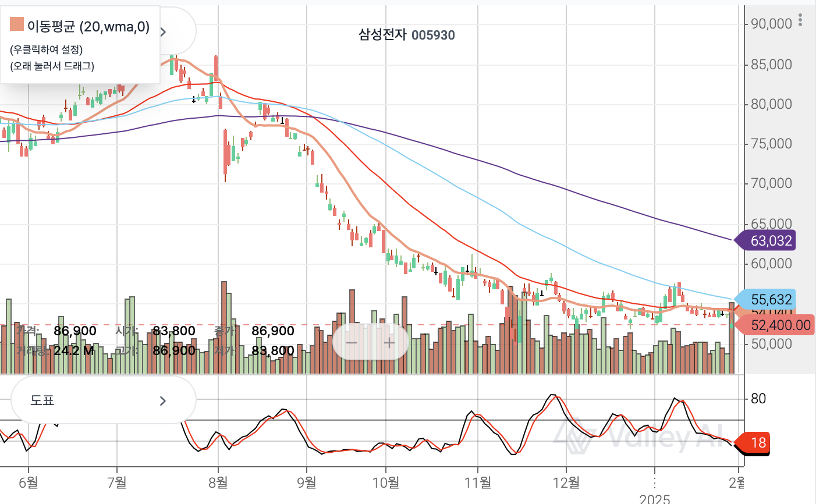The height and width of the screenshot is (504, 816).
Task: Click the 90,000 price axis label
Action: point(771,24)
